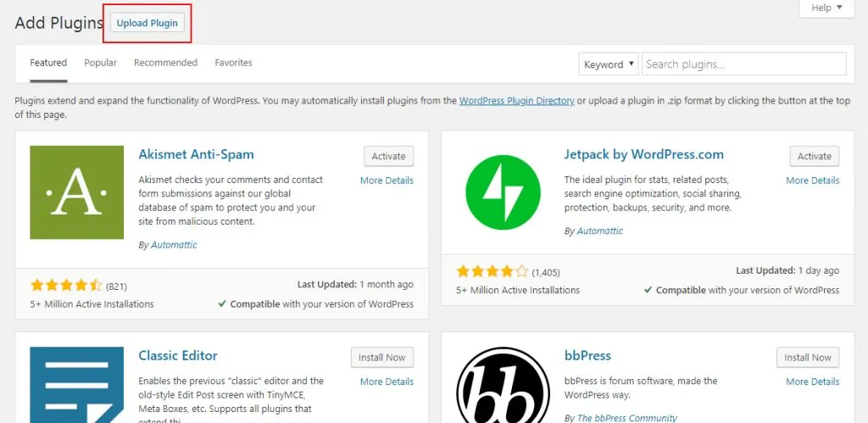Click the Jetpack by WordPress.com title
868x423 pixels.
pyautogui.click(x=644, y=154)
